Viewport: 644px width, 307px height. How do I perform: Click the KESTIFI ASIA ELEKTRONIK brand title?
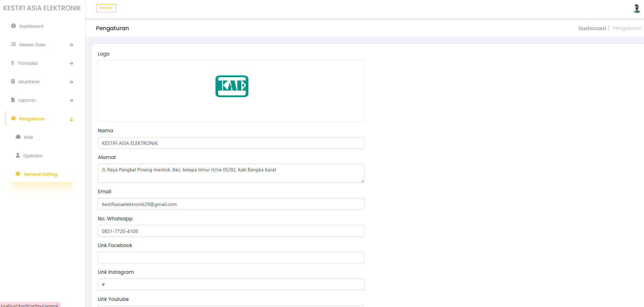coord(42,8)
